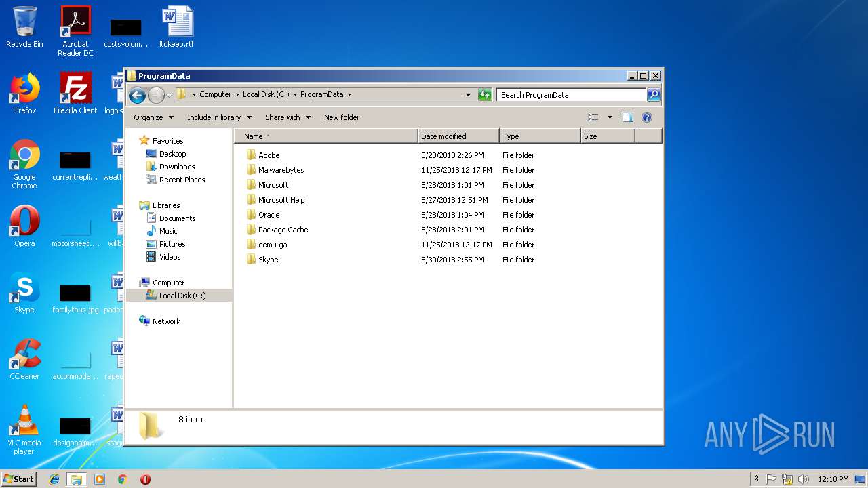Open the Start menu
This screenshot has height=488, width=868.
(x=19, y=479)
